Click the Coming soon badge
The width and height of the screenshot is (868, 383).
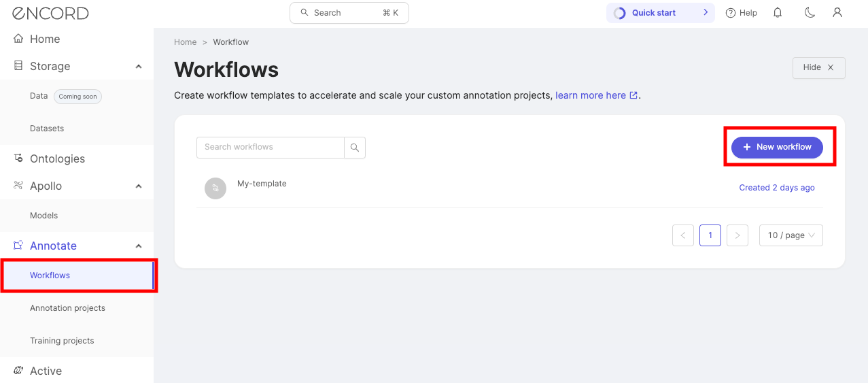(x=77, y=97)
